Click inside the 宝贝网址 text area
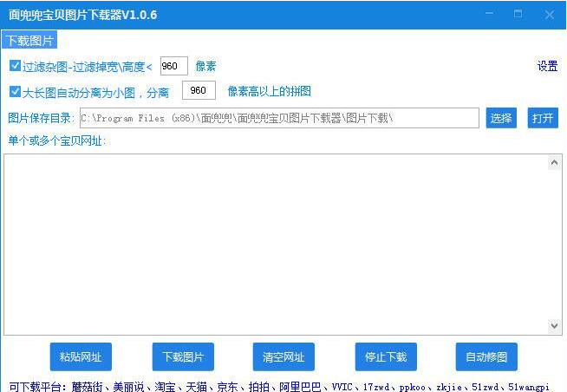567x392 pixels. (x=276, y=244)
